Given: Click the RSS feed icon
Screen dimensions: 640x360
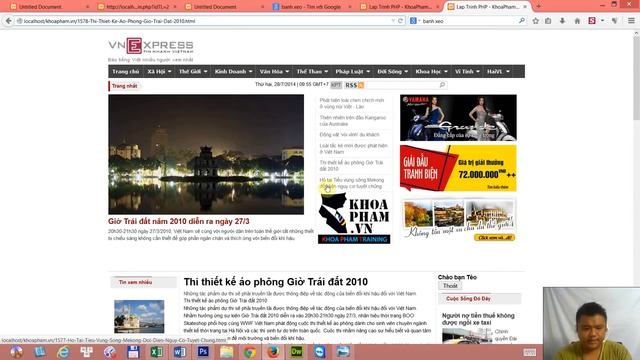Looking at the screenshot, I should [361, 85].
